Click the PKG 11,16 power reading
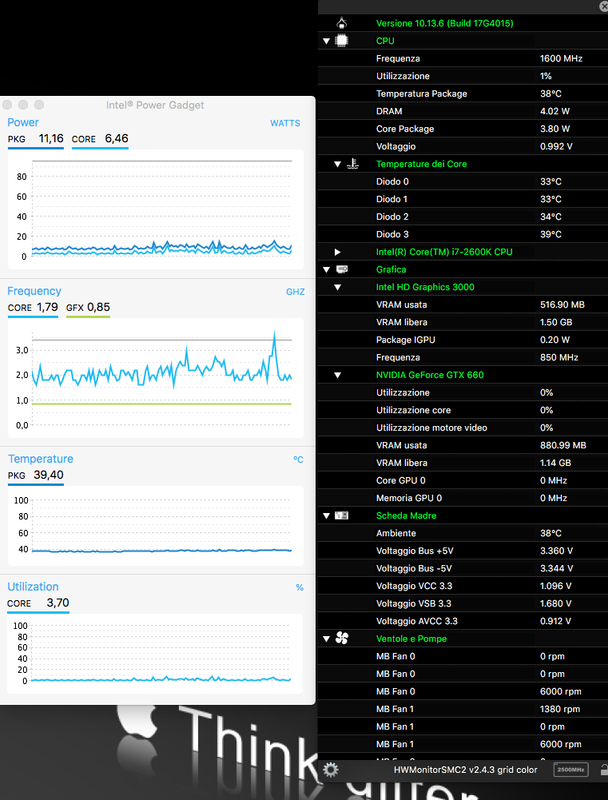The width and height of the screenshot is (608, 800). coord(36,139)
